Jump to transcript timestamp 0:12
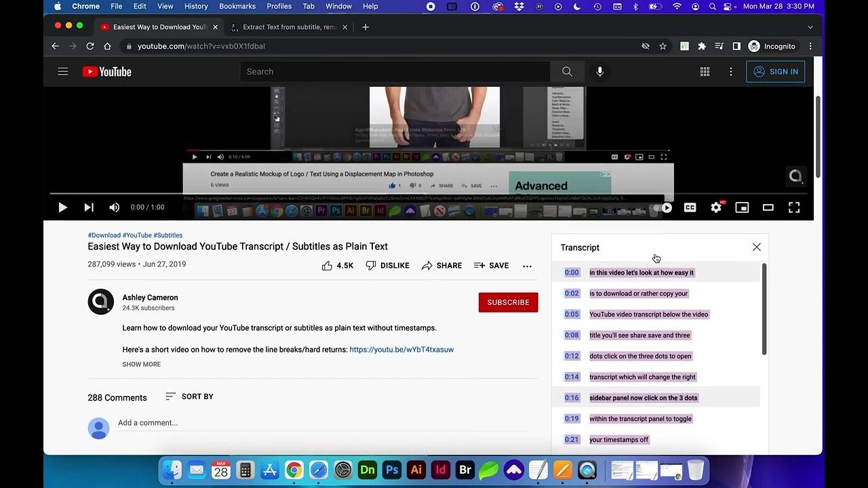Image resolution: width=868 pixels, height=488 pixels. [572, 356]
